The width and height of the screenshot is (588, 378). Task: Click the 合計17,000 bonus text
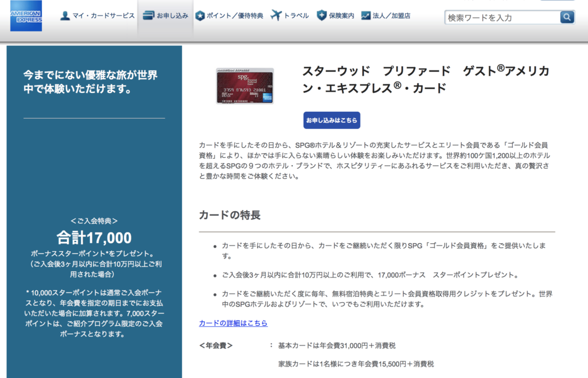coord(94,238)
